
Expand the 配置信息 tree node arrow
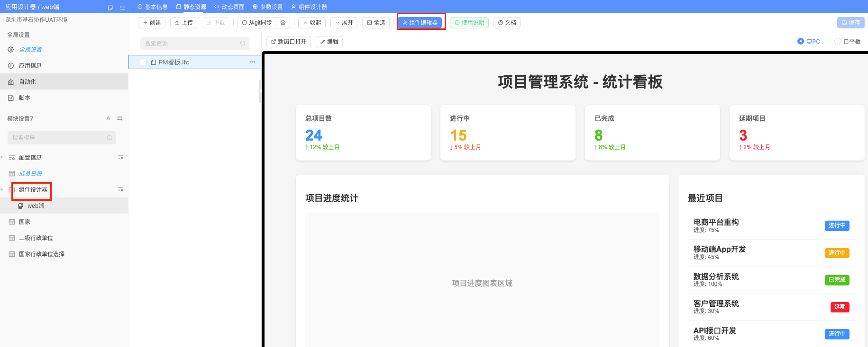coord(2,157)
